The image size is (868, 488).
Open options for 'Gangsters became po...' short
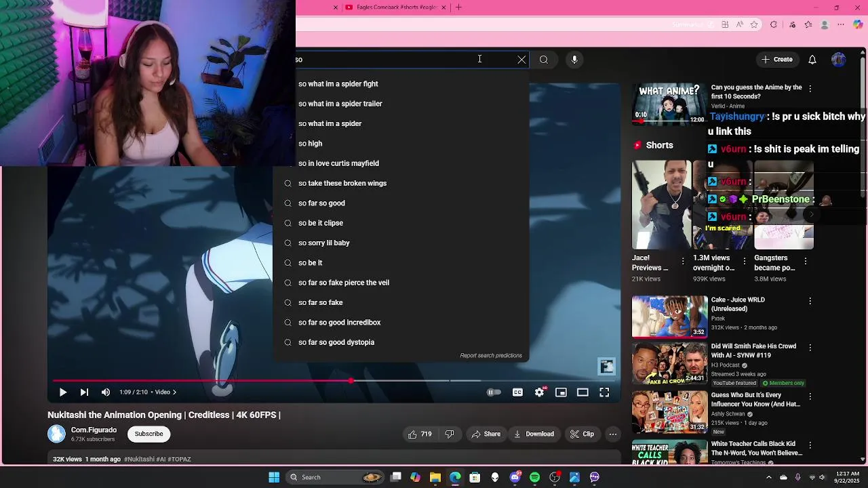point(806,261)
